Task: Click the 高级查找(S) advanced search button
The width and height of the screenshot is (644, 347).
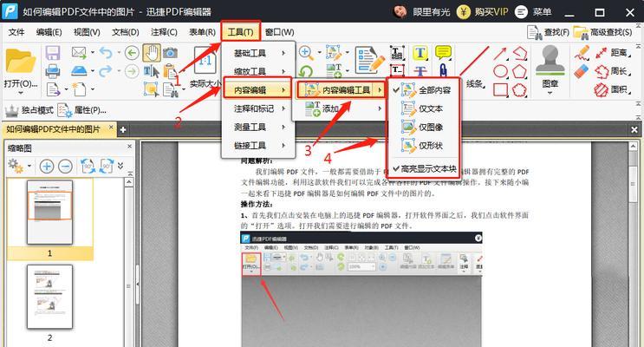Action: click(x=603, y=32)
